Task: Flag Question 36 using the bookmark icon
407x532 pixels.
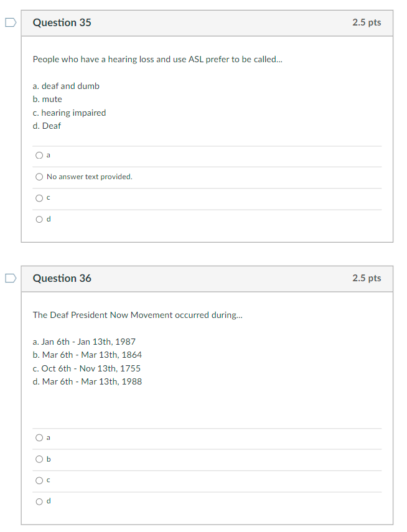Action: point(9,278)
